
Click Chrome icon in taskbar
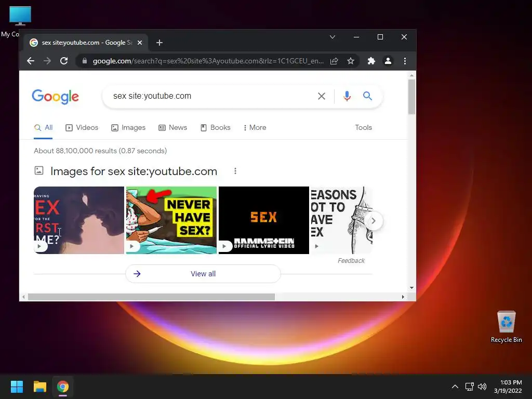tap(63, 387)
